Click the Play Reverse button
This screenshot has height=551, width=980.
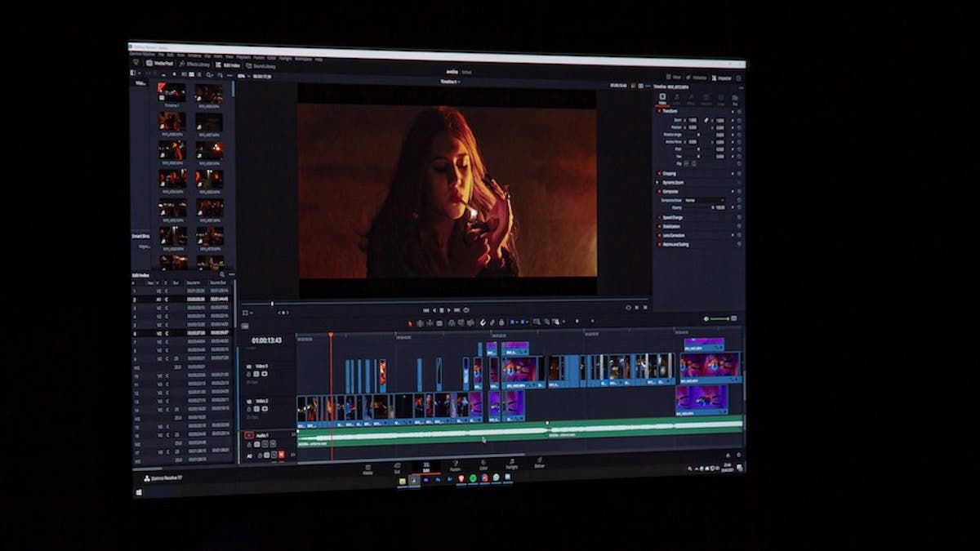coord(433,310)
